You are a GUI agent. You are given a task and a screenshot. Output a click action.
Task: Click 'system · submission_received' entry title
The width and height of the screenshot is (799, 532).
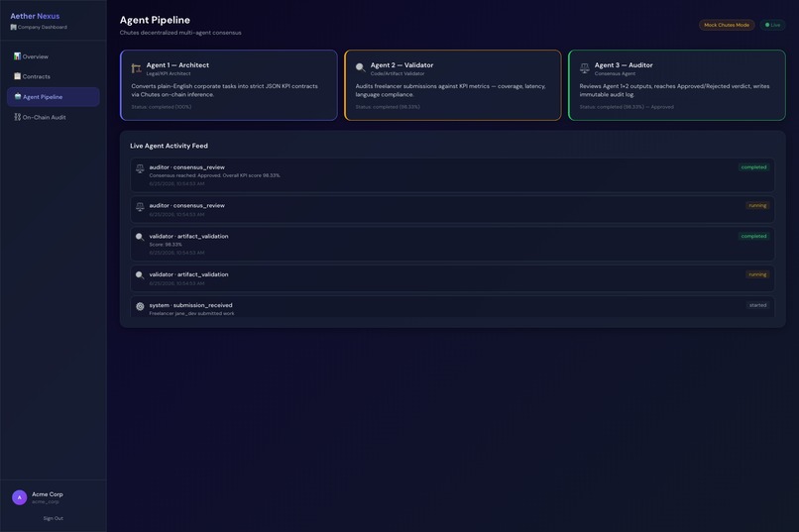coord(190,305)
